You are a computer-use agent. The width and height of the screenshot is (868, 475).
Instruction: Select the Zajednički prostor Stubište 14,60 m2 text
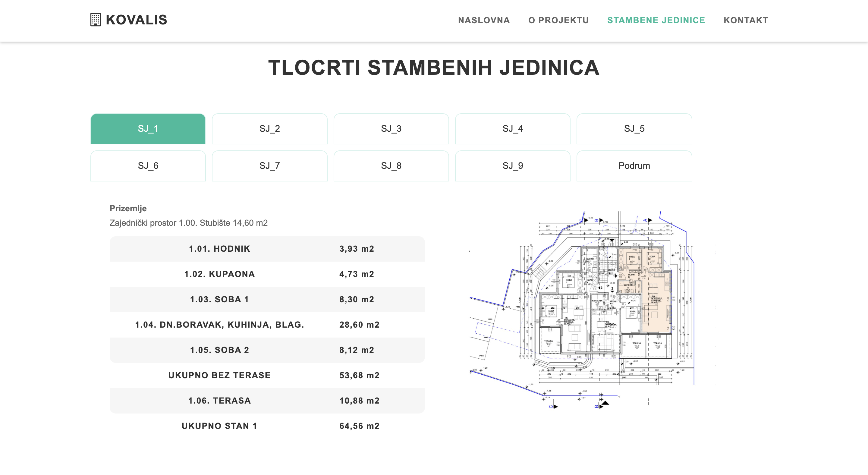pos(189,223)
